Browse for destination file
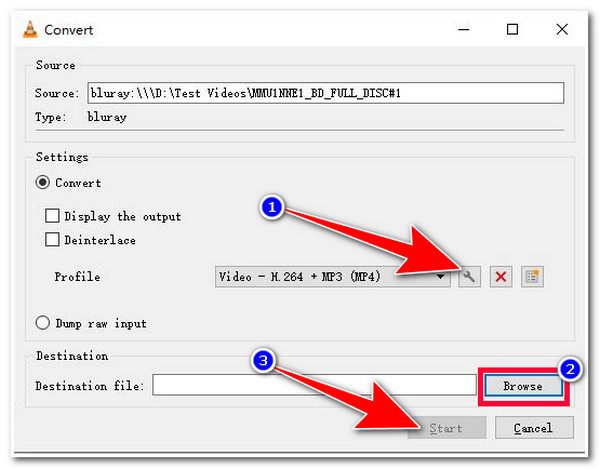This screenshot has width=600, height=469. (x=523, y=386)
